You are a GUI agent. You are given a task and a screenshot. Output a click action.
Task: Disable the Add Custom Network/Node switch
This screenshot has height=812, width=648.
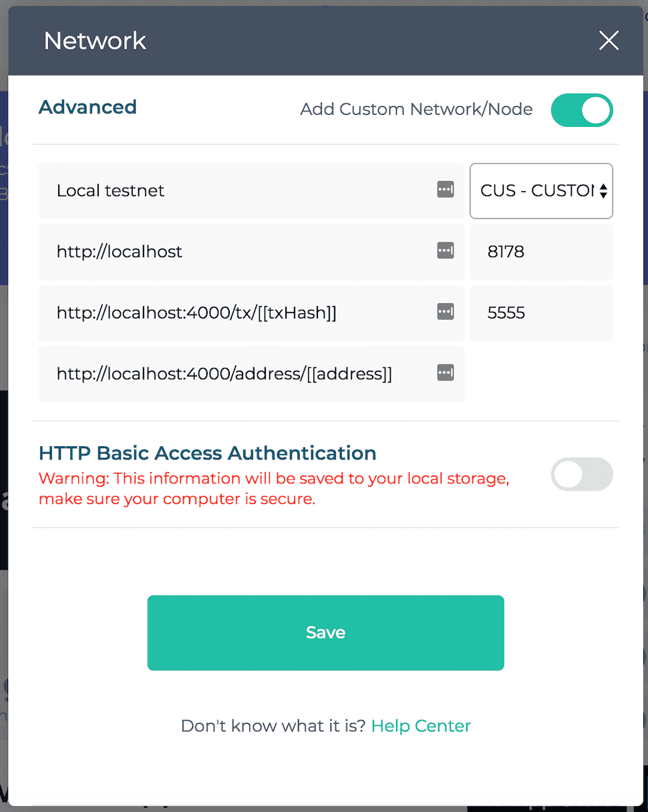(581, 110)
